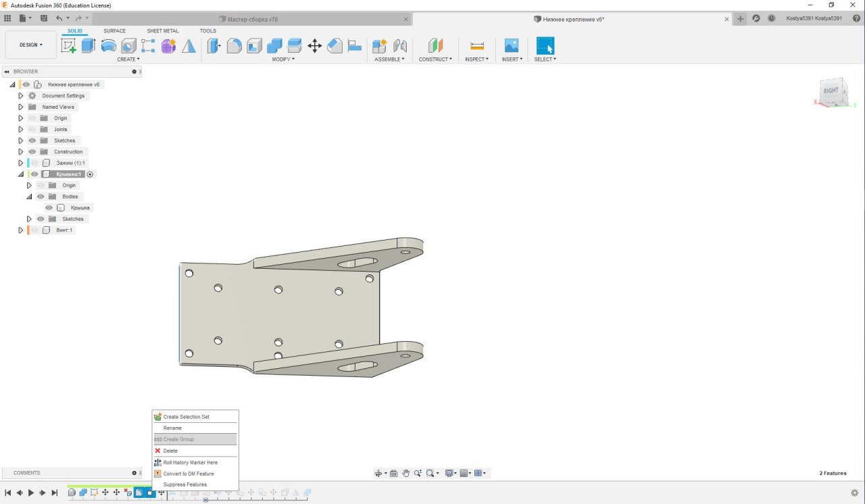This screenshot has height=504, width=865.
Task: Choose Rename in context menu
Action: [x=195, y=428]
